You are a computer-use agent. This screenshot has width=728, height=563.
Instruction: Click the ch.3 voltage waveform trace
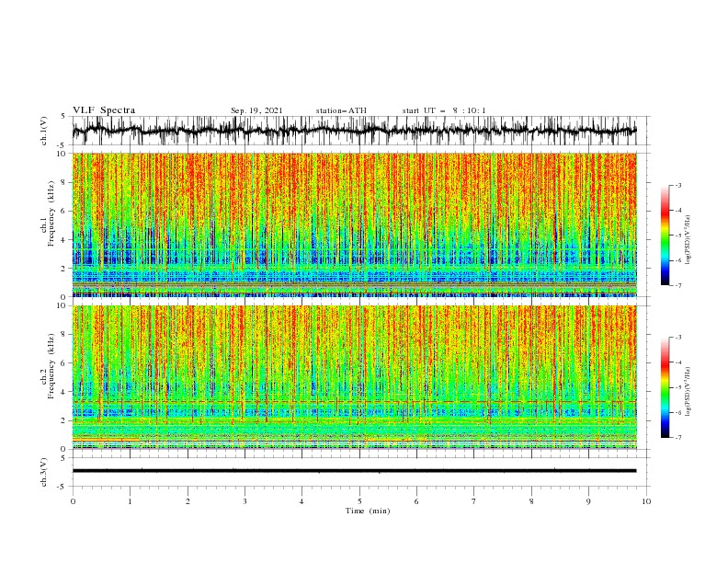(354, 471)
